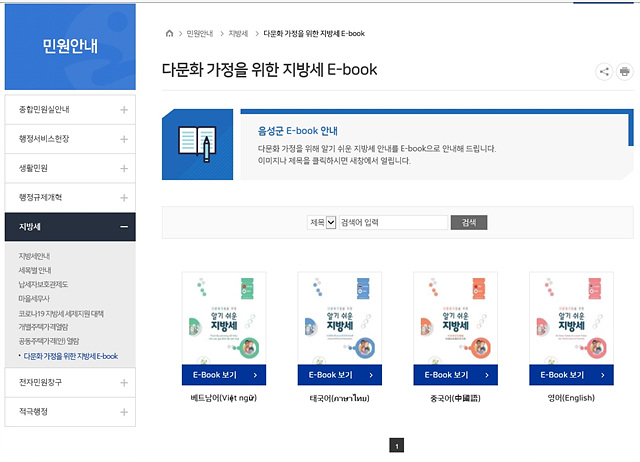The width and height of the screenshot is (640, 462).
Task: Open the share icon button
Action: pyautogui.click(x=604, y=72)
